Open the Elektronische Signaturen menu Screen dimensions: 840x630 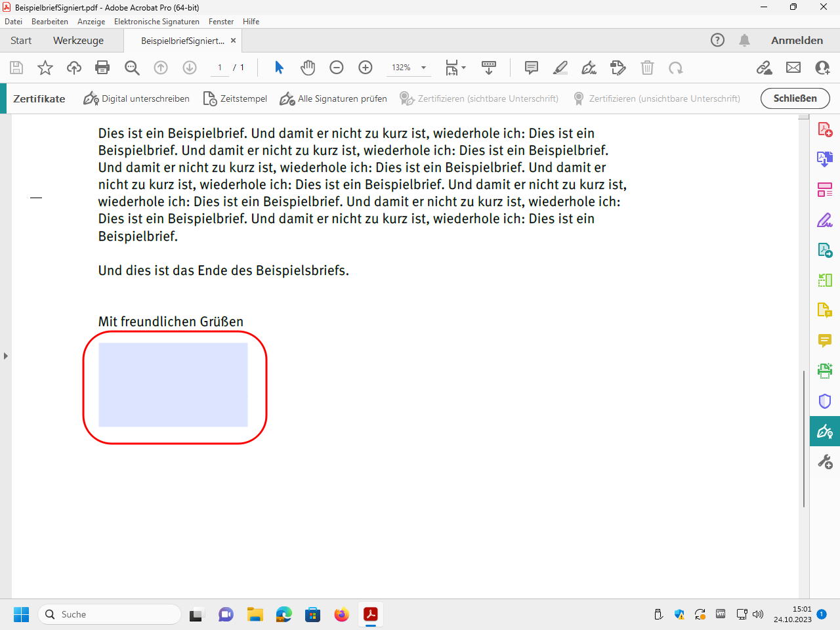click(x=156, y=22)
